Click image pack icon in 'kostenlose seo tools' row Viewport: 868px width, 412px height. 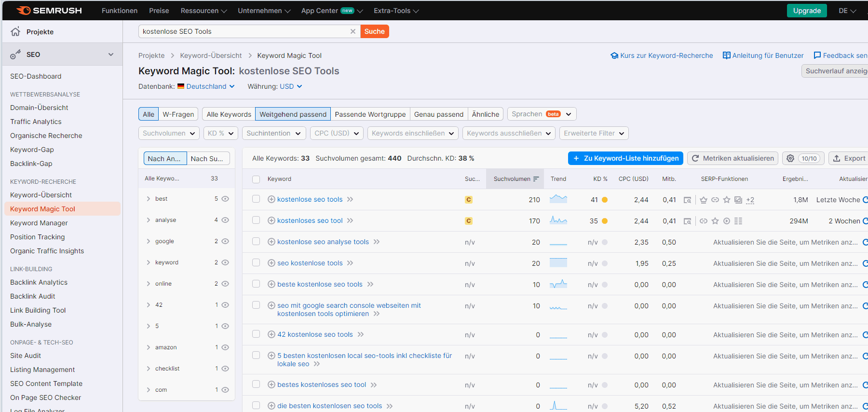(x=738, y=200)
